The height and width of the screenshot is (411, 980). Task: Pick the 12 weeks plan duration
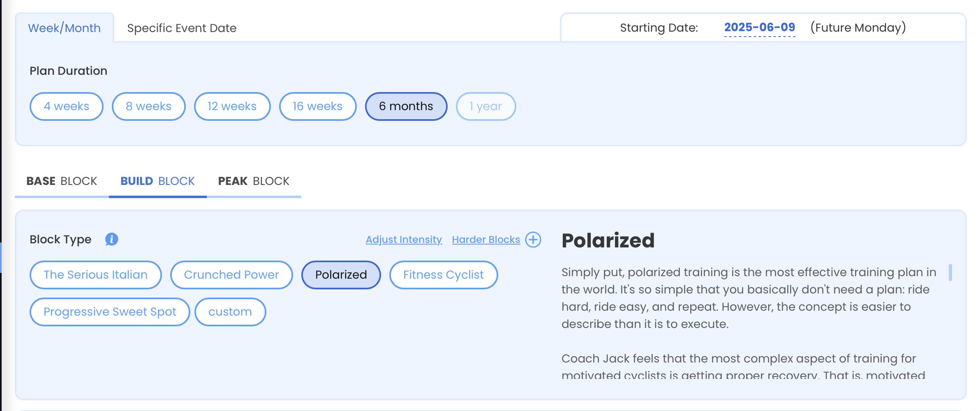232,106
